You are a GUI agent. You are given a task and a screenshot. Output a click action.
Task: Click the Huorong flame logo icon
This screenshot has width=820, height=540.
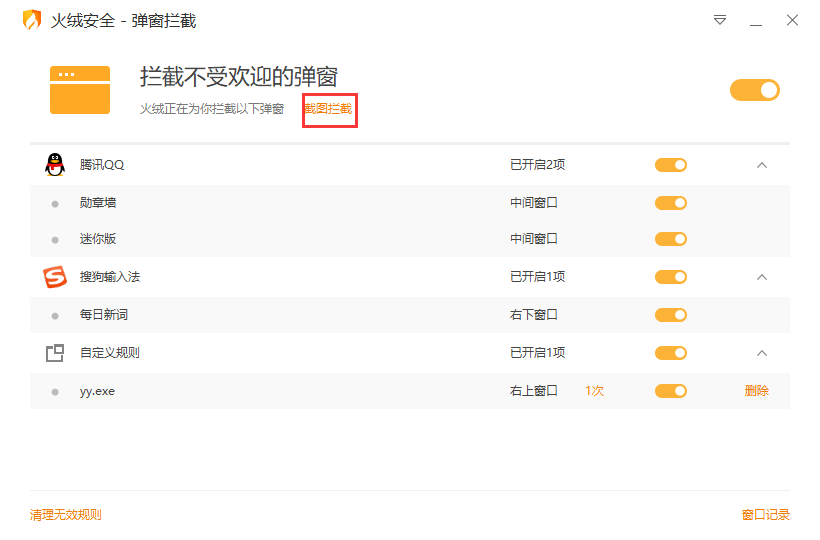pyautogui.click(x=32, y=20)
